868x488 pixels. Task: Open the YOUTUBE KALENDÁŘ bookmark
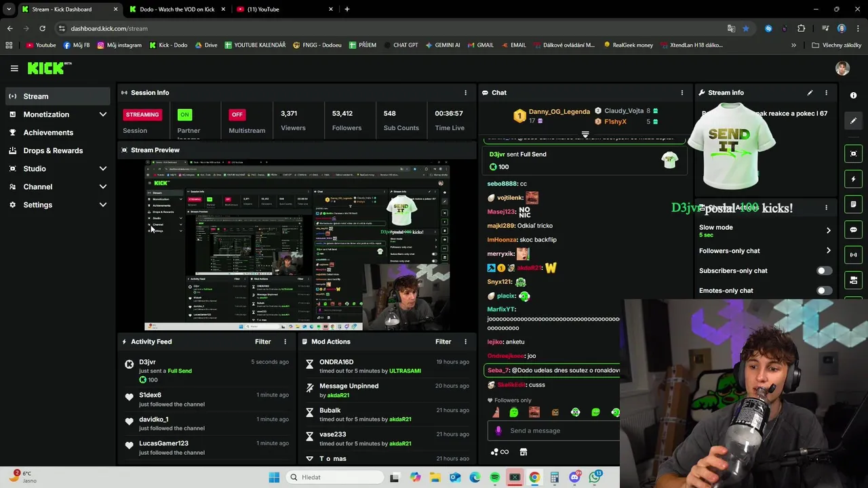(255, 45)
